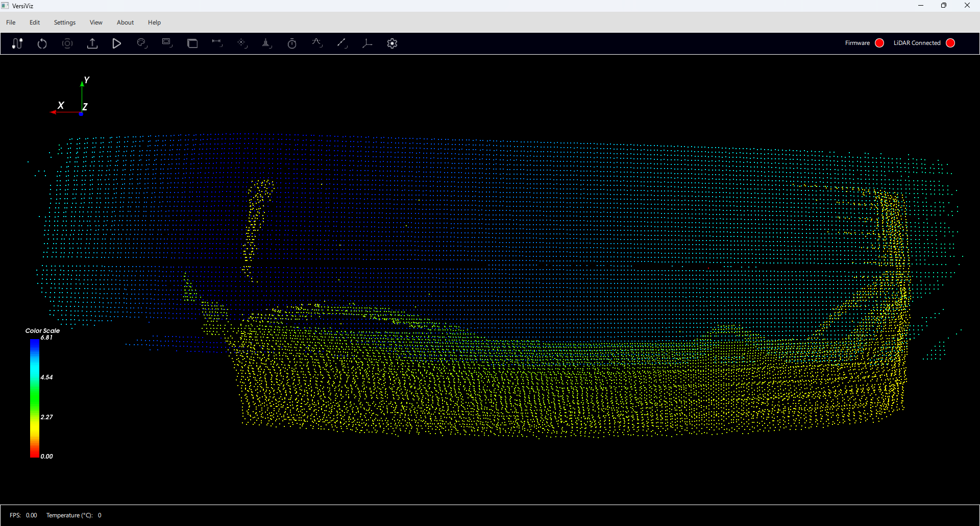Click the 3D box view icon

pos(192,43)
